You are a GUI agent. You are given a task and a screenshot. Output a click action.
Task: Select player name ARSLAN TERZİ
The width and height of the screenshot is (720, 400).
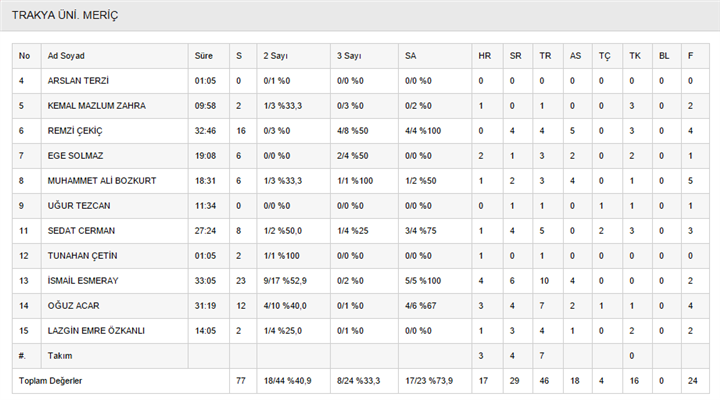click(x=78, y=81)
